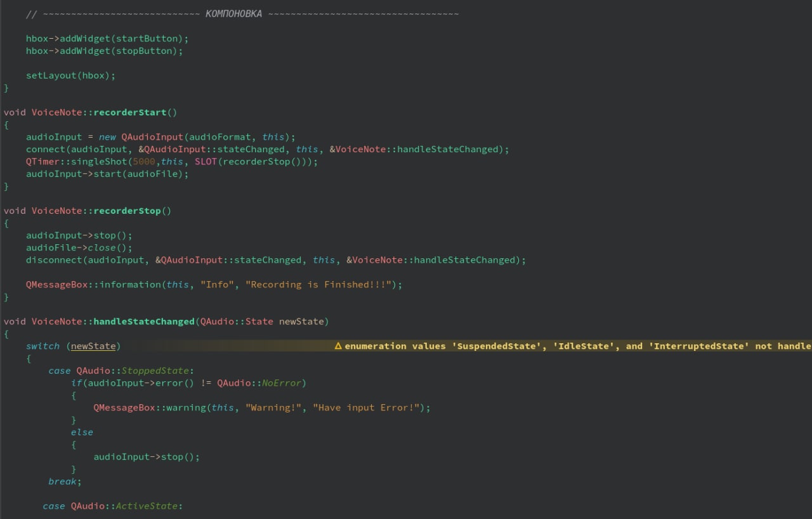Click the audioInput->start(audioFile) line
Viewport: 812px width, 519px height.
(x=107, y=174)
